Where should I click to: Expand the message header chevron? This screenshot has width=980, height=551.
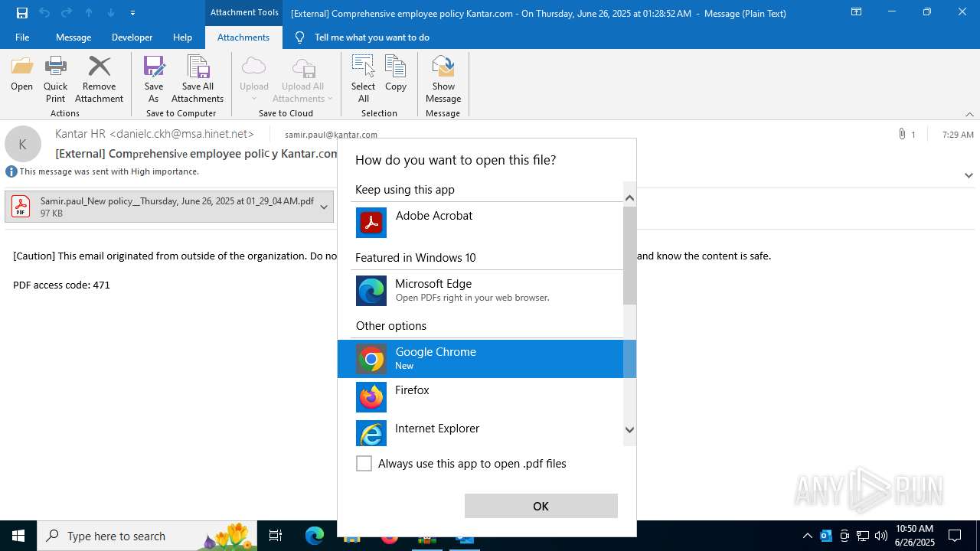click(969, 175)
